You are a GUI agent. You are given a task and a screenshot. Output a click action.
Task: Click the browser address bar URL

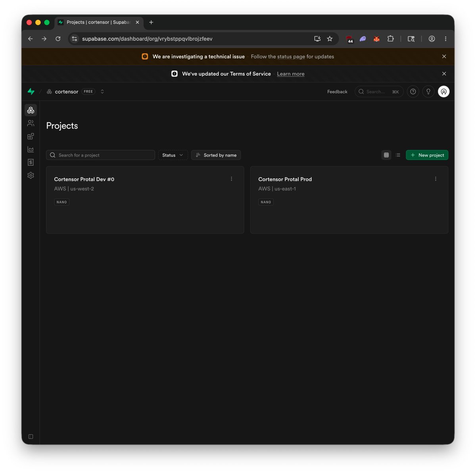click(147, 39)
